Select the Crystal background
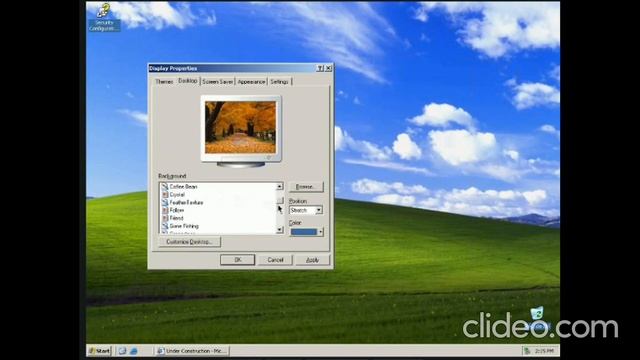The height and width of the screenshot is (360, 640). point(177,195)
